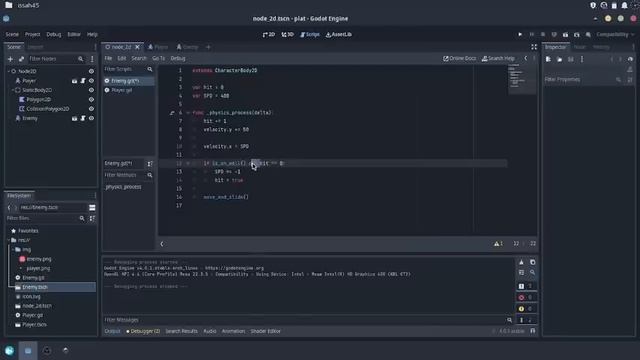Fold the _physics_process function at line 6
640x360 pixels.
(x=188, y=113)
